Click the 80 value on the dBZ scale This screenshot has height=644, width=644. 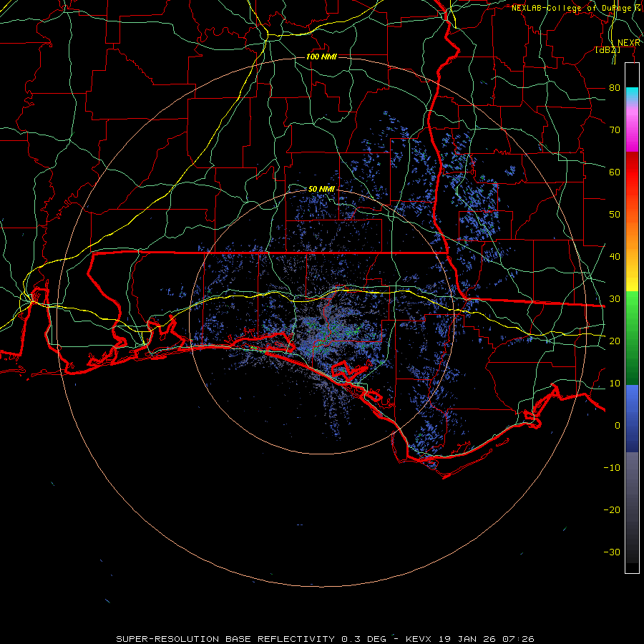point(615,87)
